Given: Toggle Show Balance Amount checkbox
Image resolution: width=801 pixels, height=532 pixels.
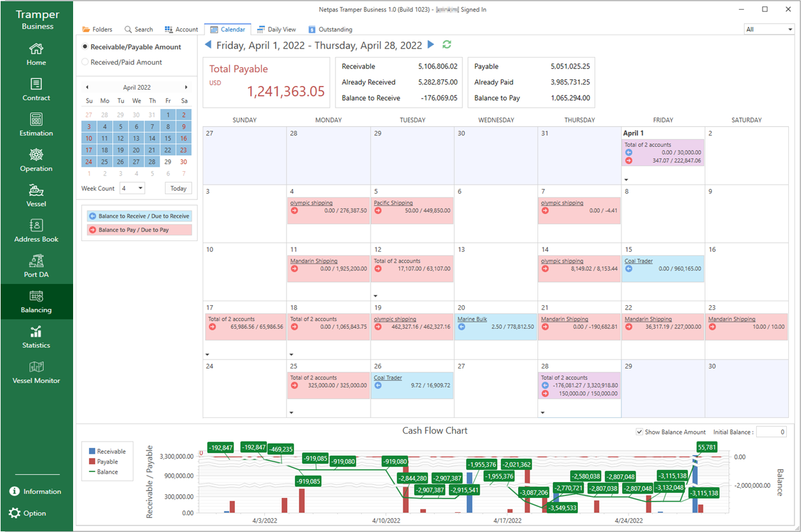Looking at the screenshot, I should click(639, 432).
